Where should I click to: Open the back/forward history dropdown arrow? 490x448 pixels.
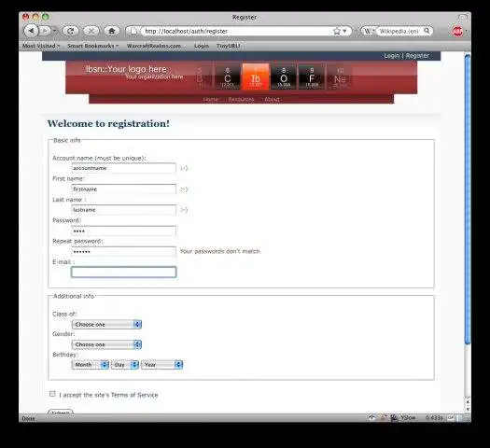[55, 31]
